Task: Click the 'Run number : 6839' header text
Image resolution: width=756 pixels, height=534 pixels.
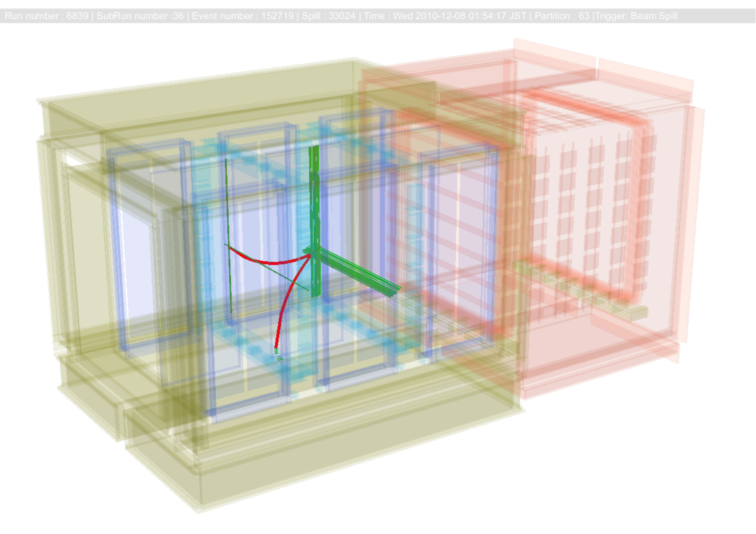Action: coord(47,16)
